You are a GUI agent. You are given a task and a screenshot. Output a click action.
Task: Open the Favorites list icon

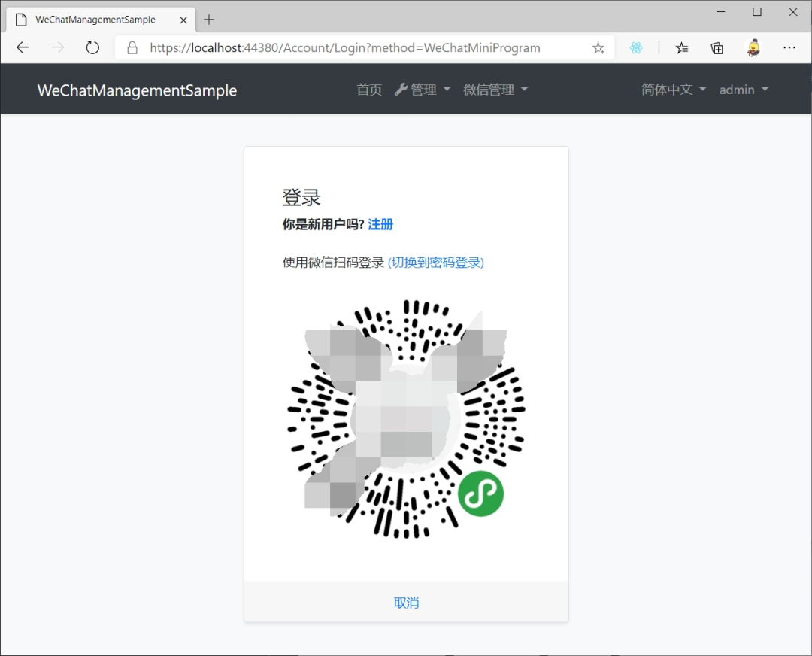(x=681, y=47)
